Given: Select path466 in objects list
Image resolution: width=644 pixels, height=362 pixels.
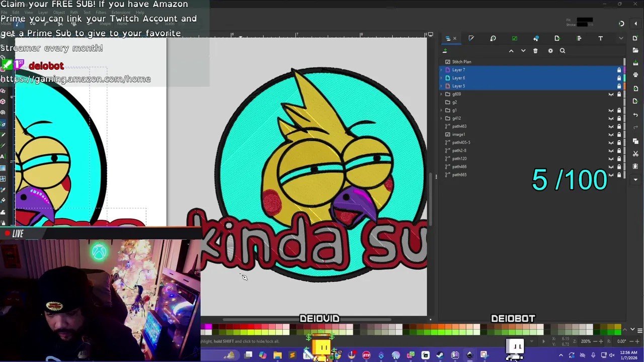Looking at the screenshot, I should [531, 166].
